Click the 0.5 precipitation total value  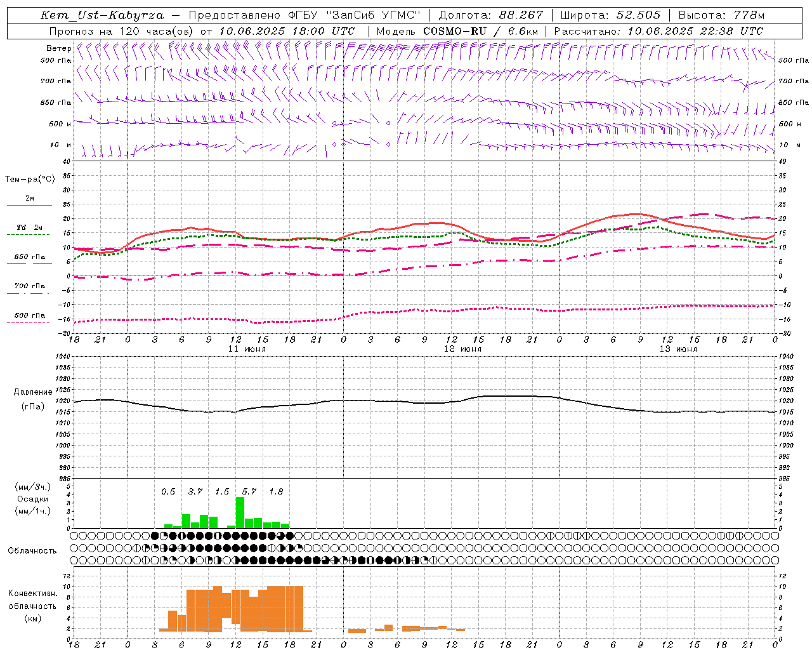pyautogui.click(x=168, y=491)
